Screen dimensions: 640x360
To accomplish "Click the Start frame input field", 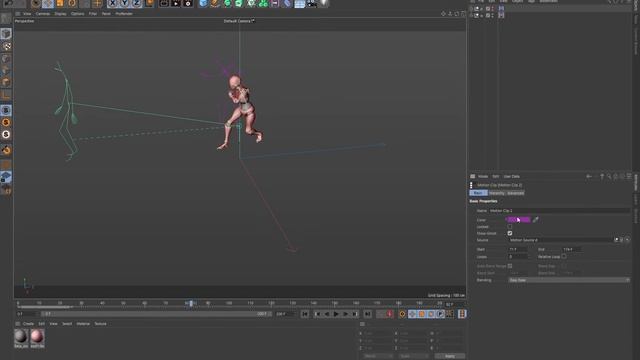I will [x=518, y=249].
